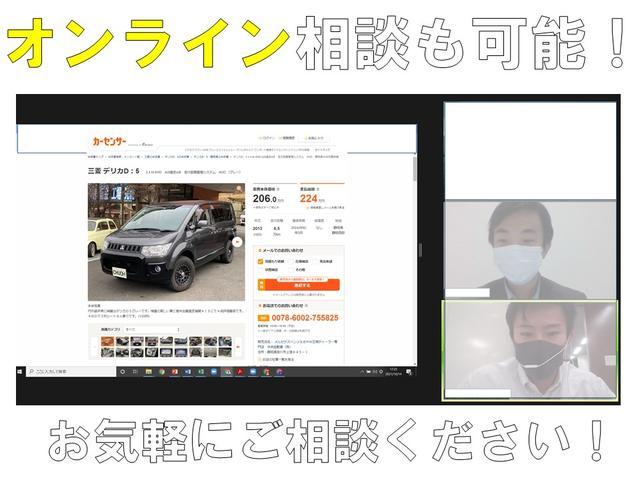This screenshot has width=640, height=480.
Task: Click next-photo arrow on the car image
Action: coord(237,241)
